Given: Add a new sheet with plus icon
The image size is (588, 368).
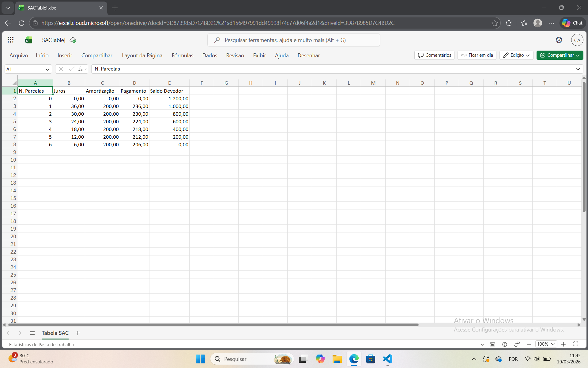Looking at the screenshot, I should tap(78, 333).
